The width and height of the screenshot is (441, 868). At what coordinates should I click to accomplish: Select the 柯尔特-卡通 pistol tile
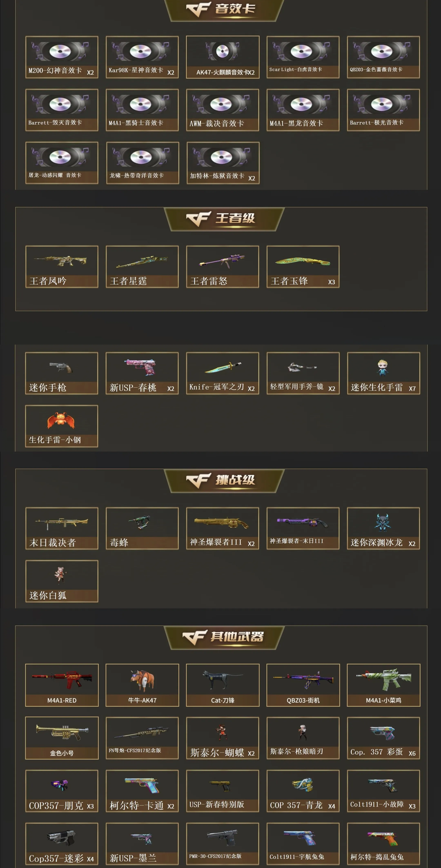[142, 791]
